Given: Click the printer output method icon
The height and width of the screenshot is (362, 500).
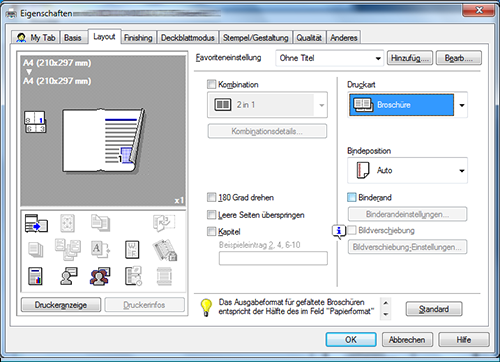Looking at the screenshot, I should click(x=36, y=223).
